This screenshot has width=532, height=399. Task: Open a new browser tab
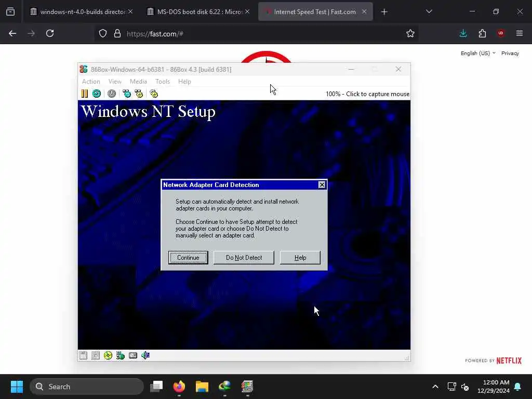[x=384, y=12]
